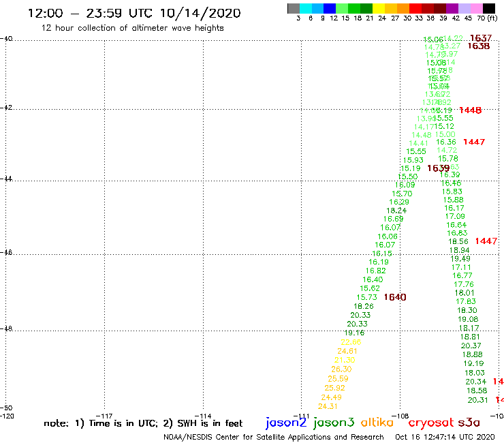This screenshot has width=504, height=443.
Task: Click the wave height value '24.61'
Action: [347, 351]
